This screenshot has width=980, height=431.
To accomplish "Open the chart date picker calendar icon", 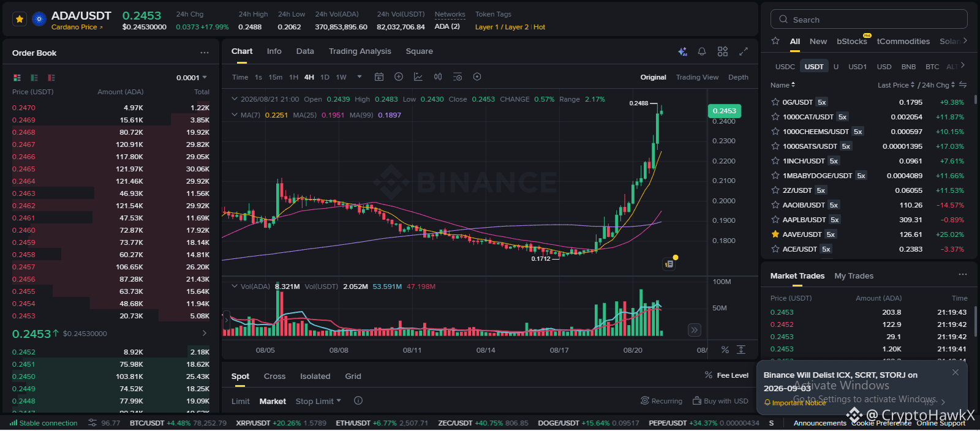I will tap(379, 77).
